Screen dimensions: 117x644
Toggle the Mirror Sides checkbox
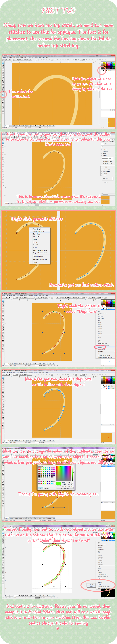click(x=105, y=151)
